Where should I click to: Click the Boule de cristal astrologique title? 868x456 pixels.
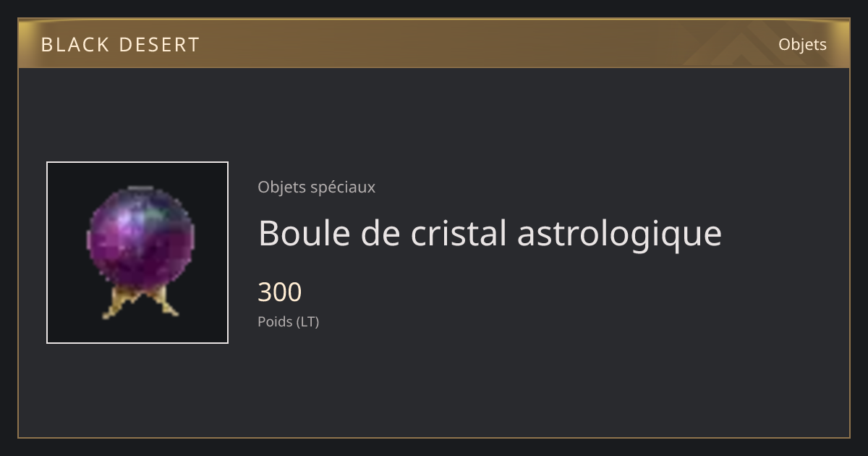click(490, 233)
